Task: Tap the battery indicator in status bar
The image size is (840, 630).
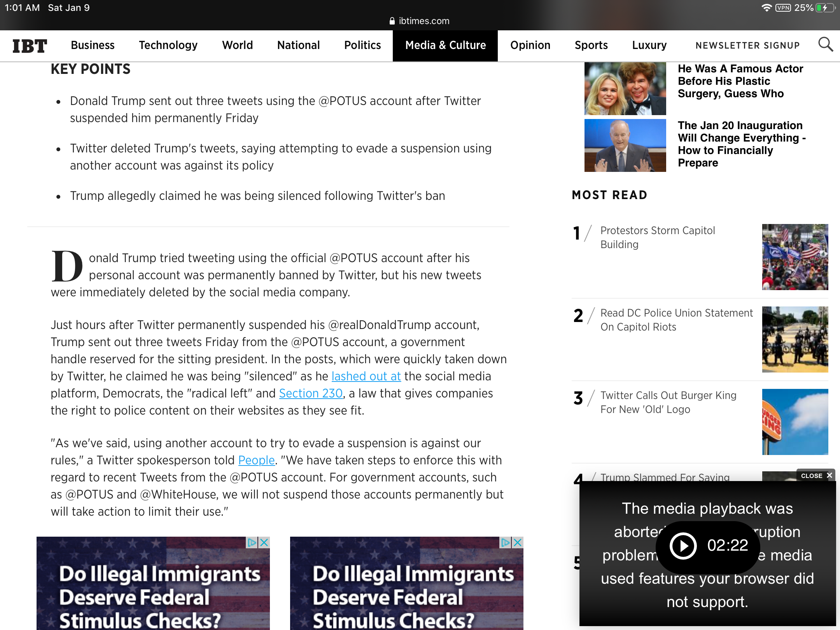Action: pyautogui.click(x=824, y=8)
